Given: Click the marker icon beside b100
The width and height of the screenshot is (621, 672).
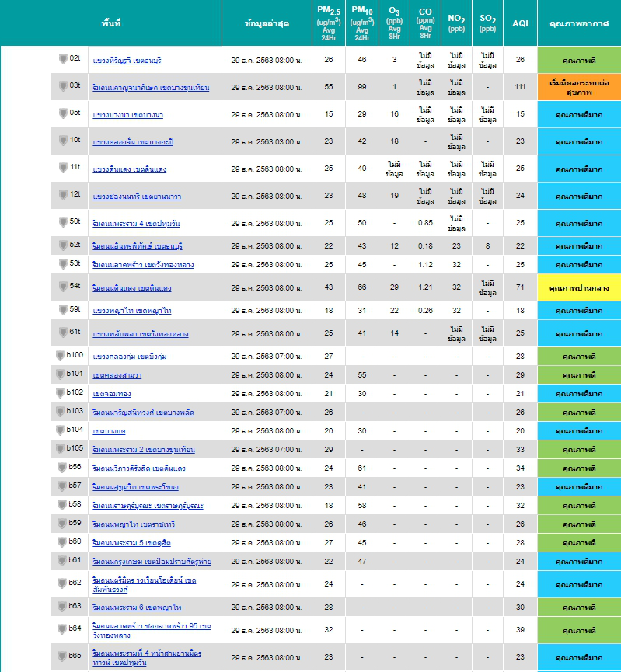Looking at the screenshot, I should [60, 356].
